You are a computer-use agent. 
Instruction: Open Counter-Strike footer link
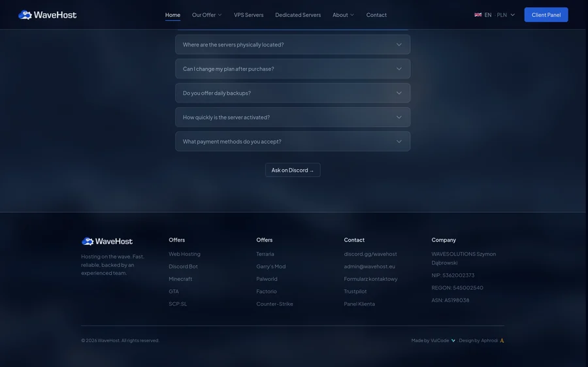pyautogui.click(x=274, y=304)
